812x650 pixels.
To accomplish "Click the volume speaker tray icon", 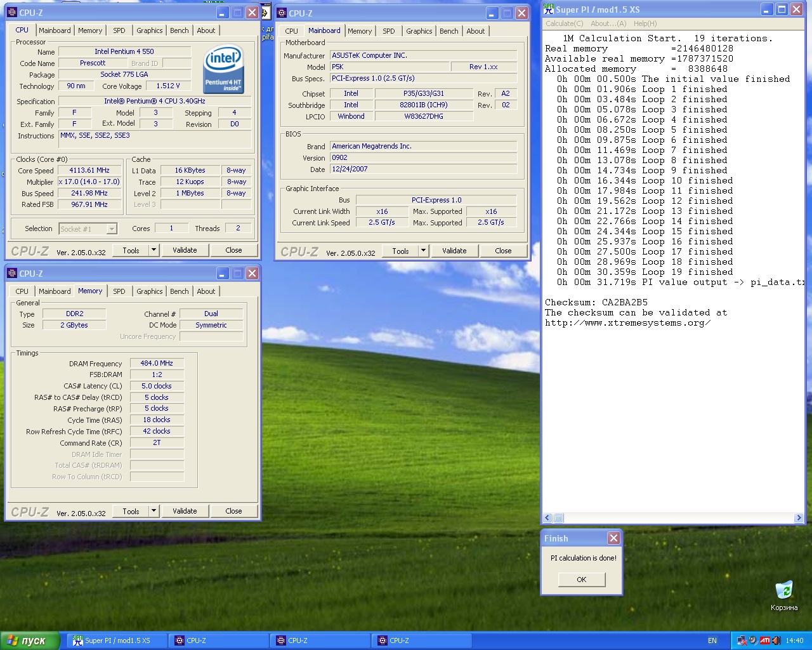I will (x=776, y=640).
